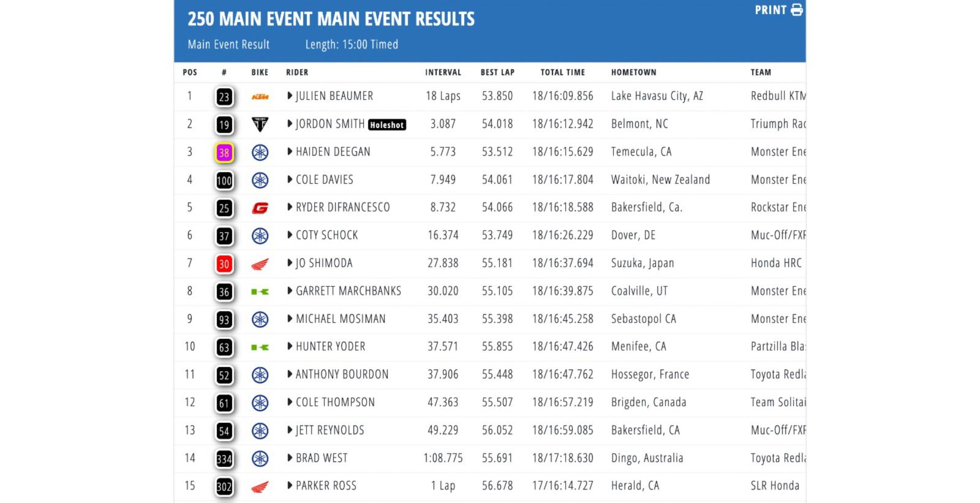Click Honda logo in Parker Ross row

pos(260,487)
